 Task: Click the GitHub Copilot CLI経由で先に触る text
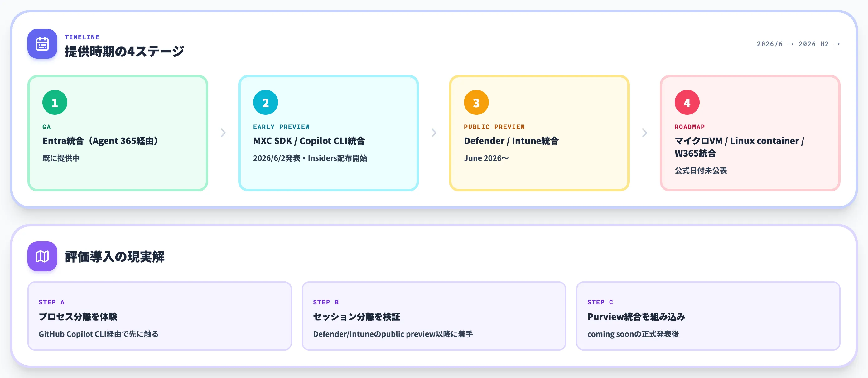tap(99, 334)
